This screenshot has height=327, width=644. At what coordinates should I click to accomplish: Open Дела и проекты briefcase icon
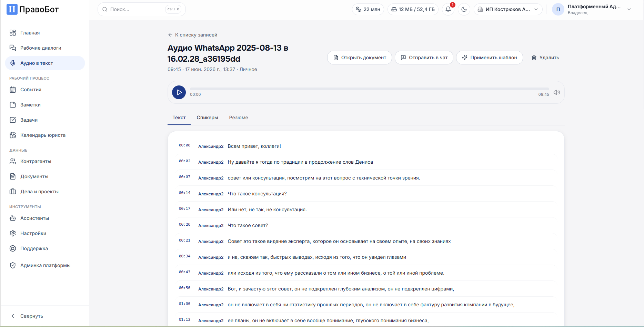(x=13, y=192)
